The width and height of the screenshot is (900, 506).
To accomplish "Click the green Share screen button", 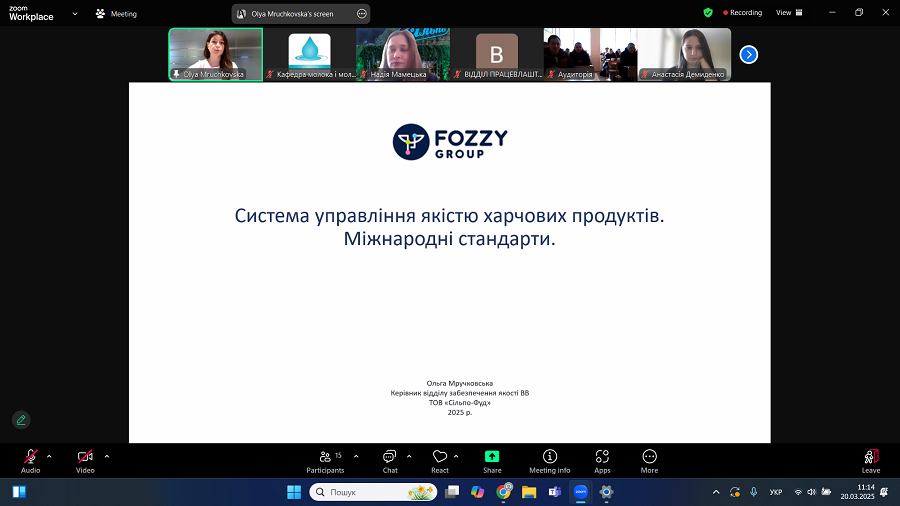I will 492,461.
